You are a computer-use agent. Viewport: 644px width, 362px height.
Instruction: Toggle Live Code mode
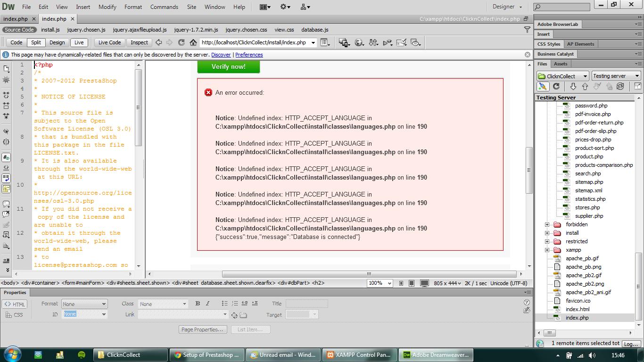click(x=109, y=42)
